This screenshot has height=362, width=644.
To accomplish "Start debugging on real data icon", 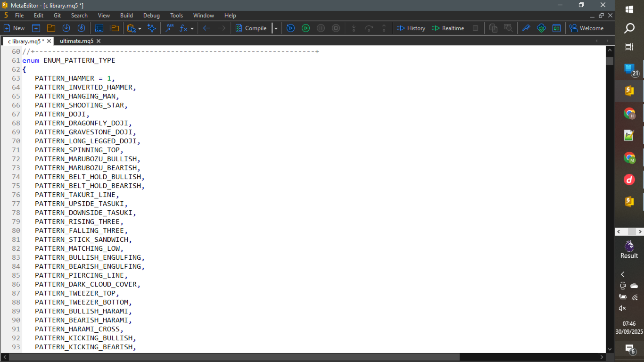I will (x=306, y=28).
